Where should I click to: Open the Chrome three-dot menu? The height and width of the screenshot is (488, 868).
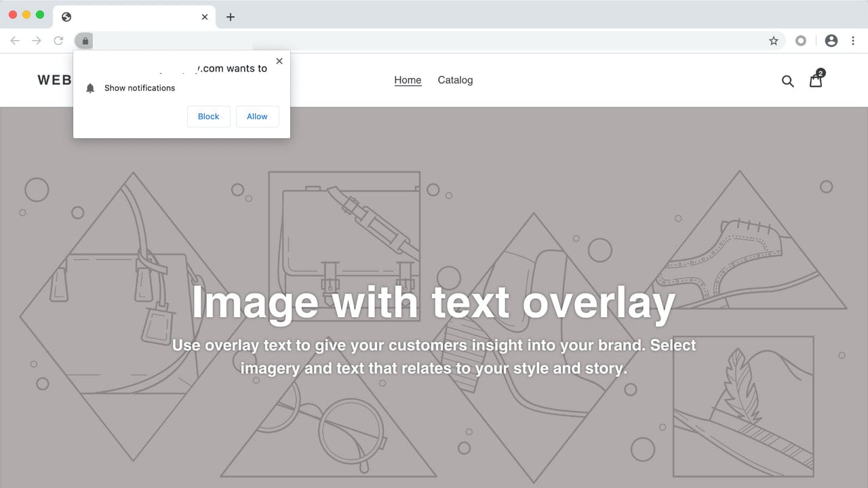coord(853,41)
